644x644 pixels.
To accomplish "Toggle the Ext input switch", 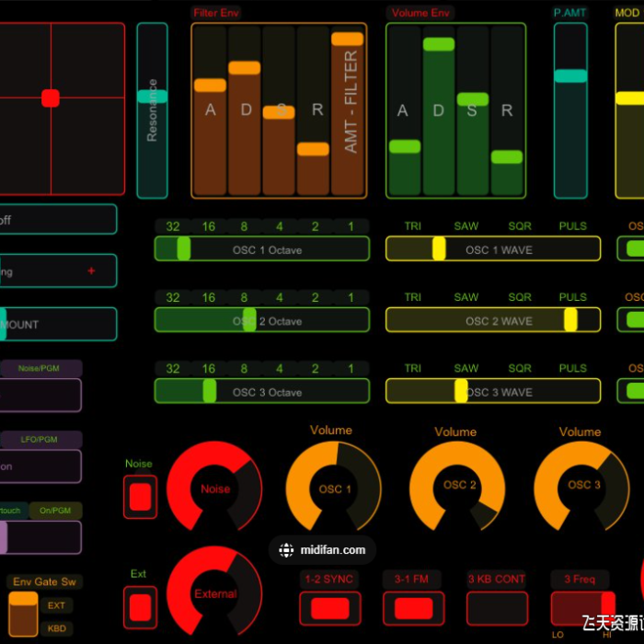I will (x=140, y=608).
